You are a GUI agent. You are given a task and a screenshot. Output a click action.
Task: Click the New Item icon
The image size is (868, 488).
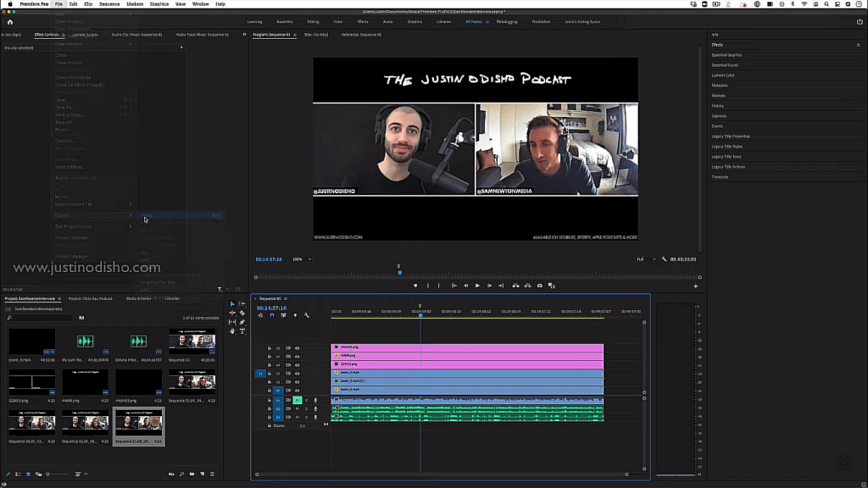202,474
